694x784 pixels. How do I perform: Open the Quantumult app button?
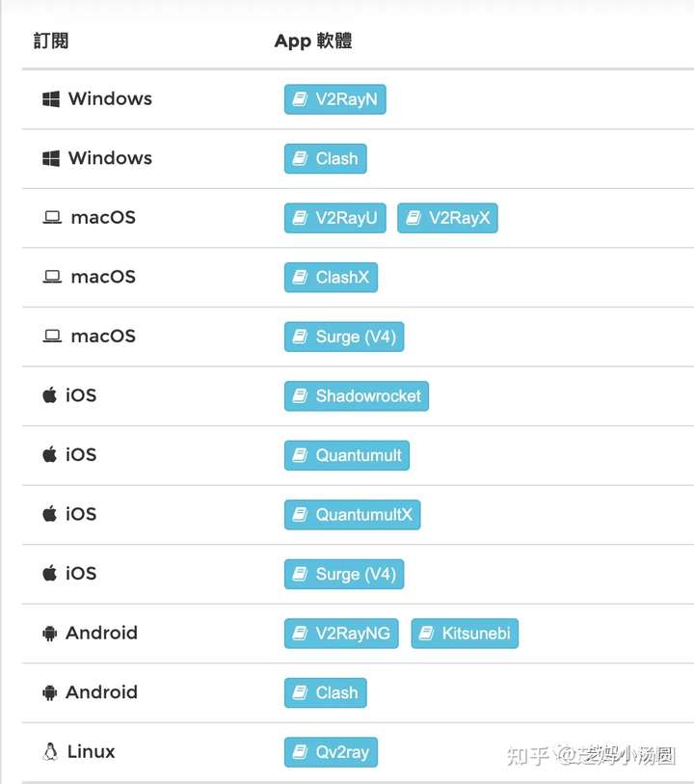(x=346, y=455)
